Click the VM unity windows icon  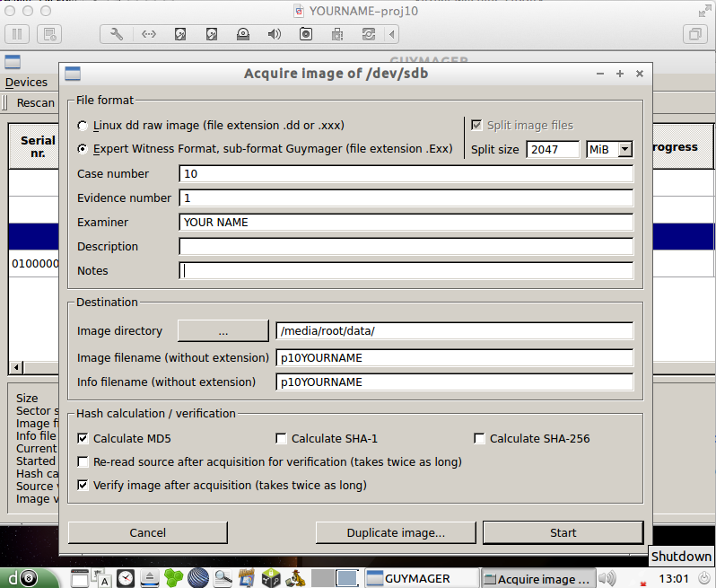tap(695, 34)
